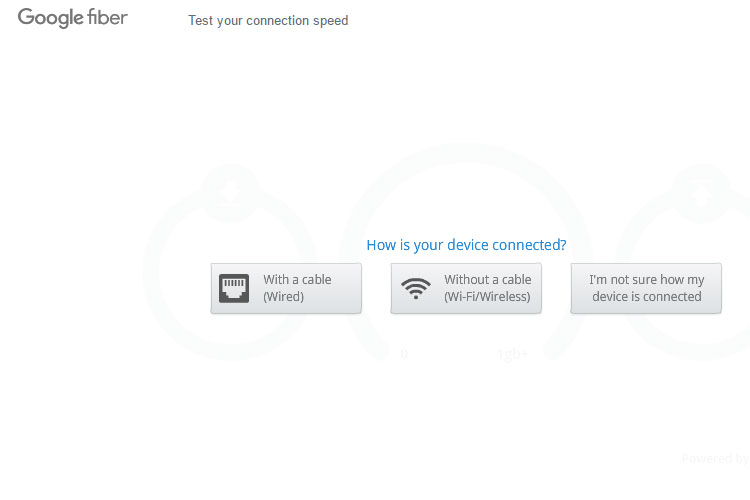Select "Without a cable (Wi-Fi/Wireless)" option
The height and width of the screenshot is (500, 750).
(466, 288)
